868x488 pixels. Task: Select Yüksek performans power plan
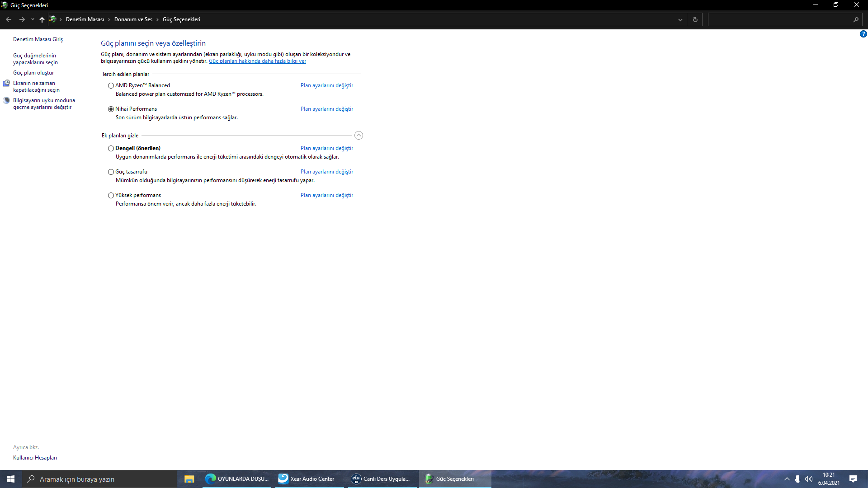(x=111, y=195)
